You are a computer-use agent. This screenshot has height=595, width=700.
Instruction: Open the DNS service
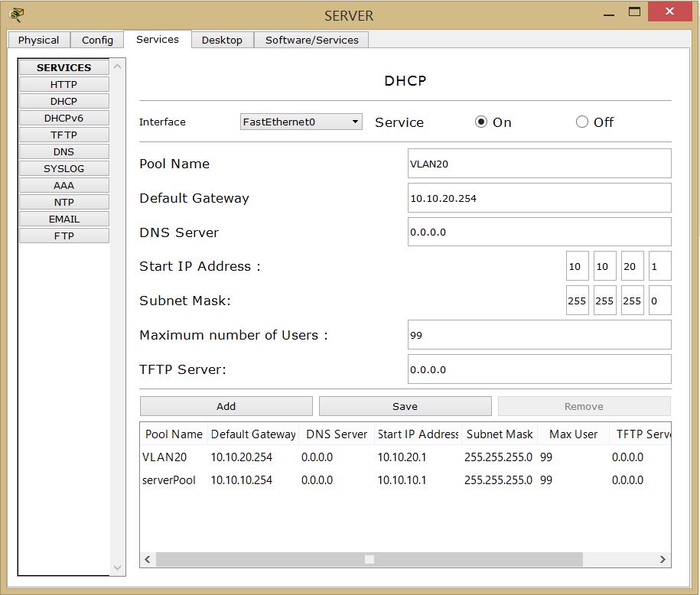click(x=63, y=151)
